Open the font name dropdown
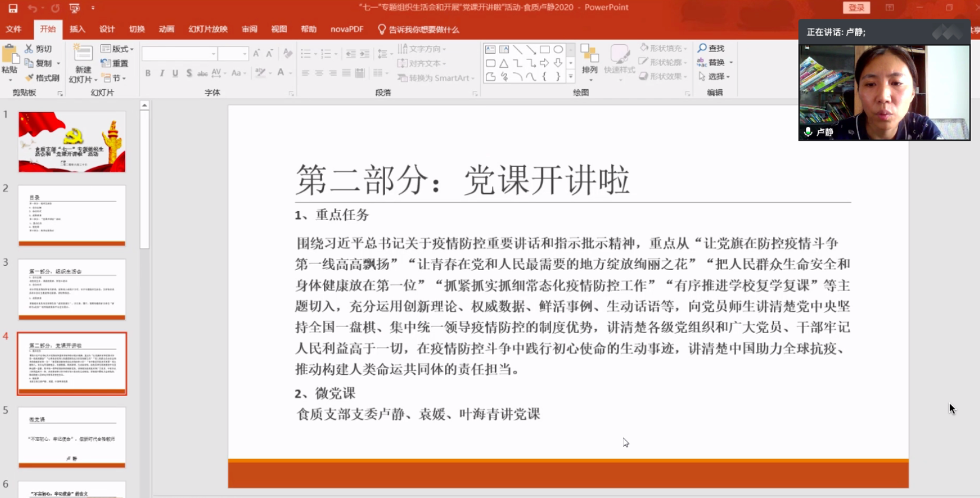Viewport: 980px width, 498px height. [213, 54]
